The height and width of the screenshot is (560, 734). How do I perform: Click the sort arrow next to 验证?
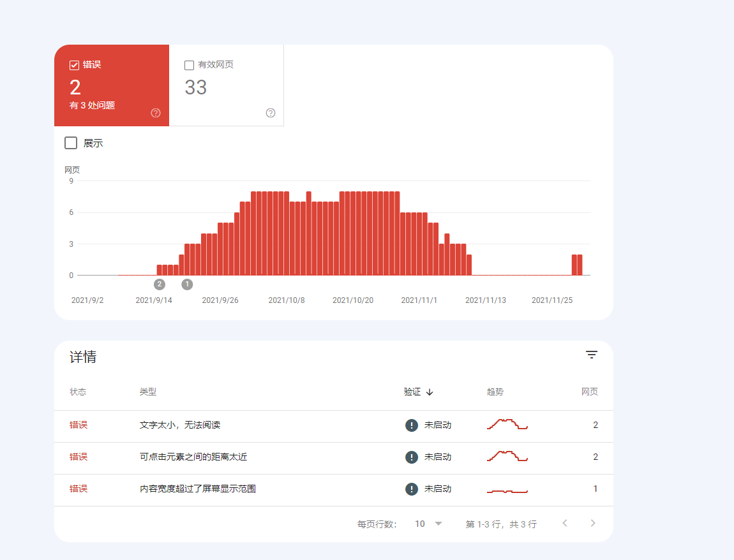tap(430, 392)
